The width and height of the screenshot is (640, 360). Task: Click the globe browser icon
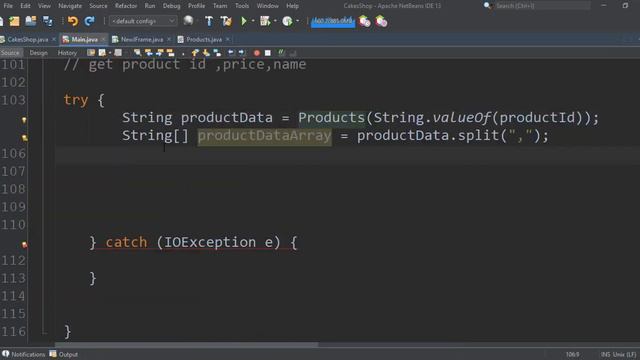[x=188, y=21]
